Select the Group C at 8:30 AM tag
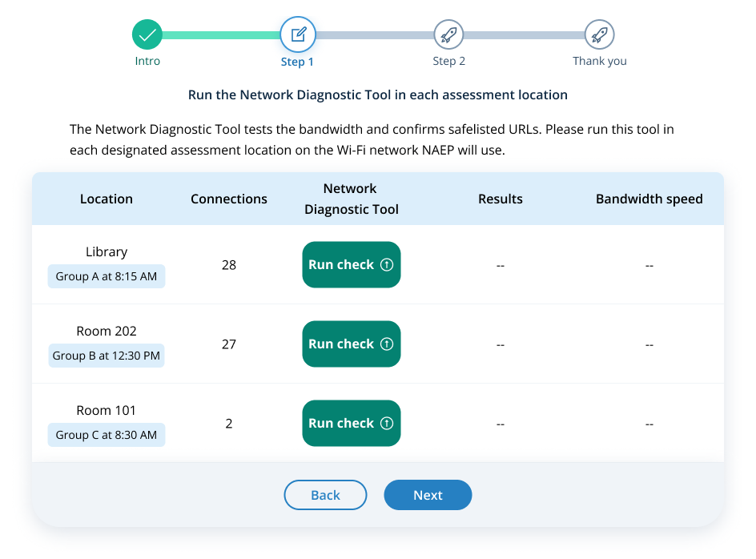 click(107, 435)
